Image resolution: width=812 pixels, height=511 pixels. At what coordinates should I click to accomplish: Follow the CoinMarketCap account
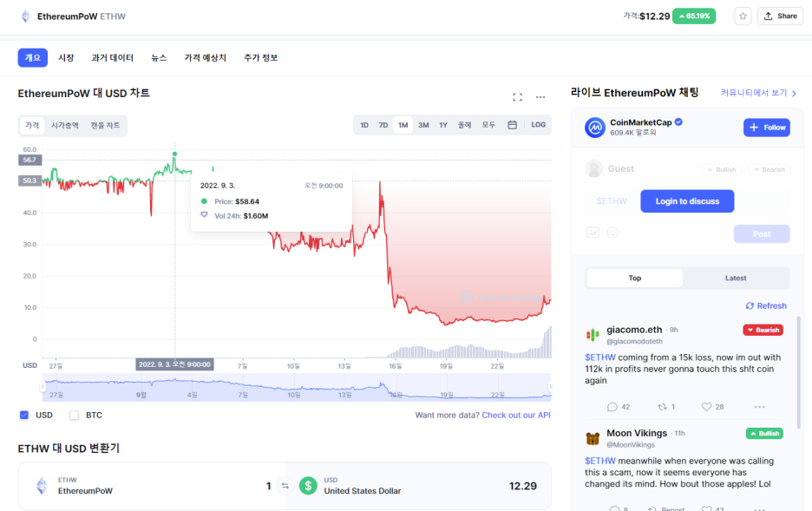pyautogui.click(x=766, y=128)
